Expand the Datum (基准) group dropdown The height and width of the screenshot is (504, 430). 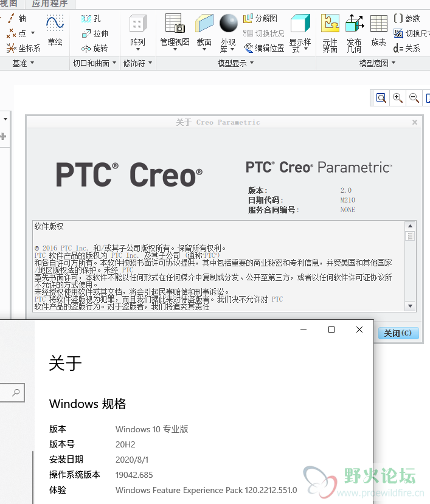click(23, 63)
